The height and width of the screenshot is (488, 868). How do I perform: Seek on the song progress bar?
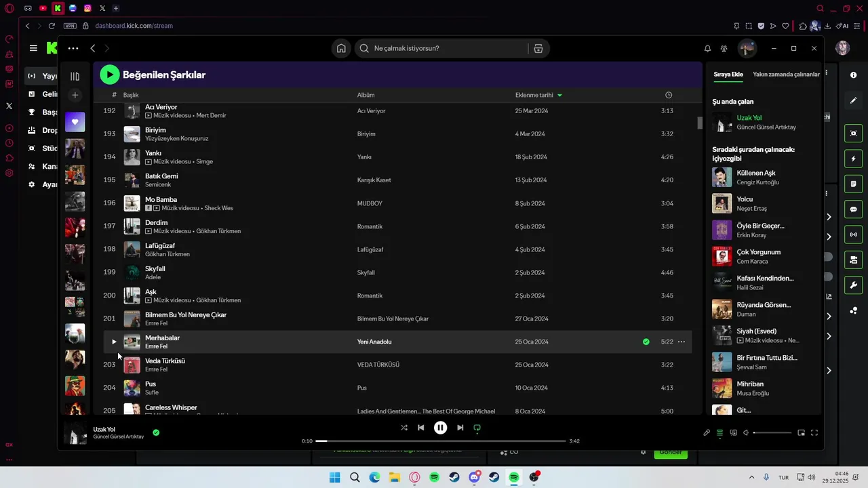441,441
